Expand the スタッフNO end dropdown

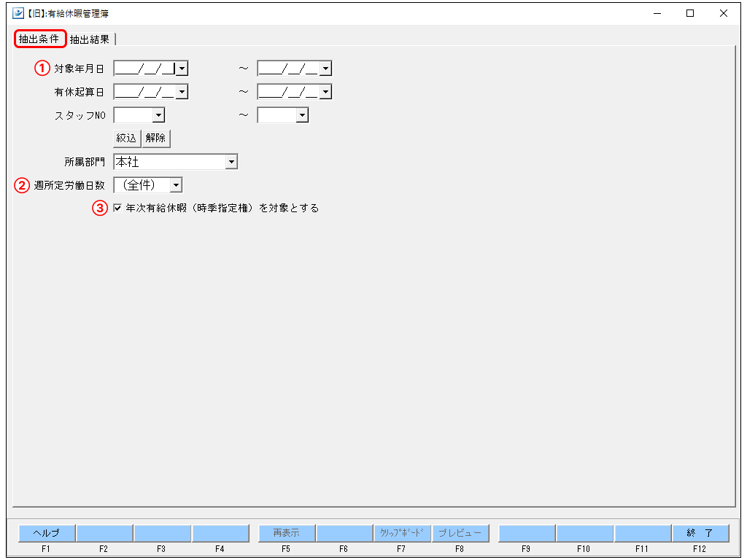[302, 114]
